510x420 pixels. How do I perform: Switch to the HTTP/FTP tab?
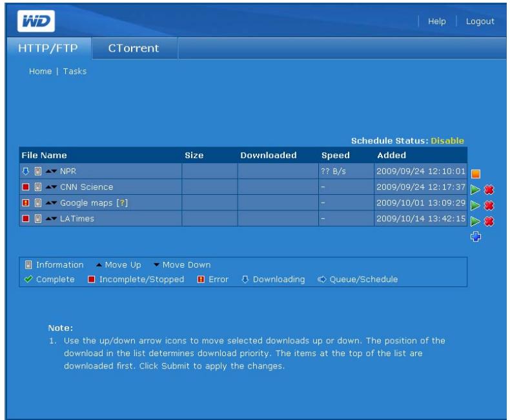48,48
